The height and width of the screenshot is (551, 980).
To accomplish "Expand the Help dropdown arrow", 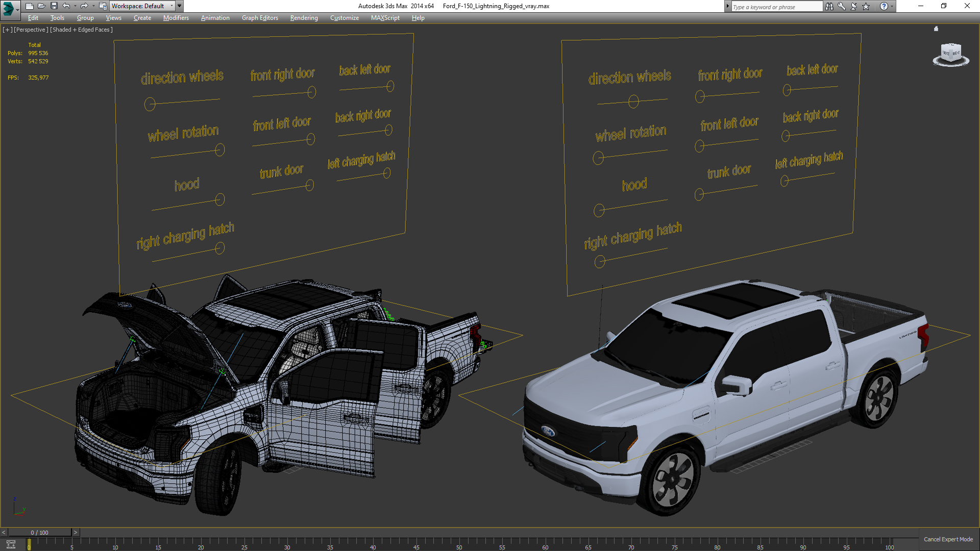I will pos(892,6).
